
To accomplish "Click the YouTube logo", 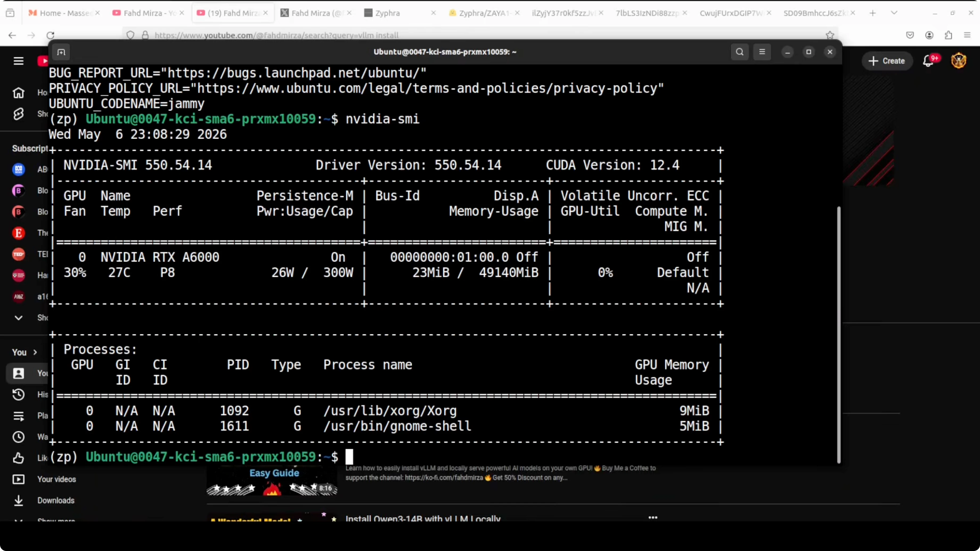I will click(x=43, y=61).
